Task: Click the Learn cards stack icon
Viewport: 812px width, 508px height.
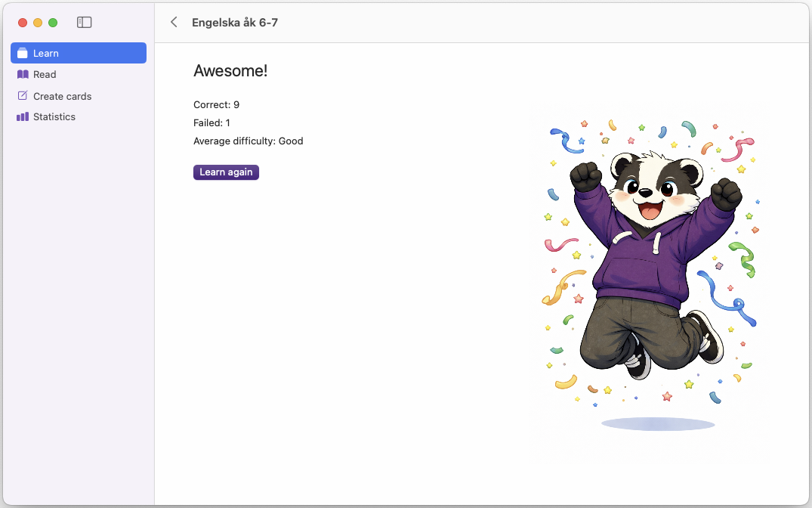Action: (23, 53)
